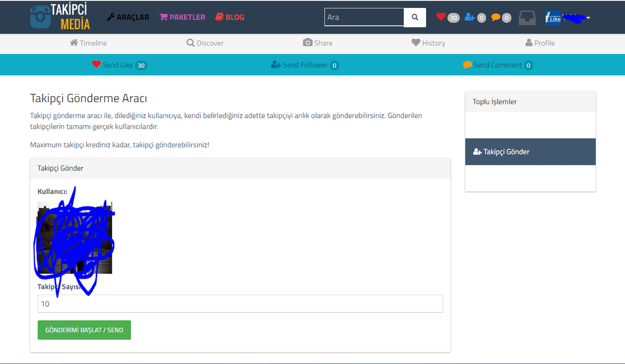Click the Takipçi Gönderme Aracı heading
This screenshot has width=625, height=364.
pos(89,98)
